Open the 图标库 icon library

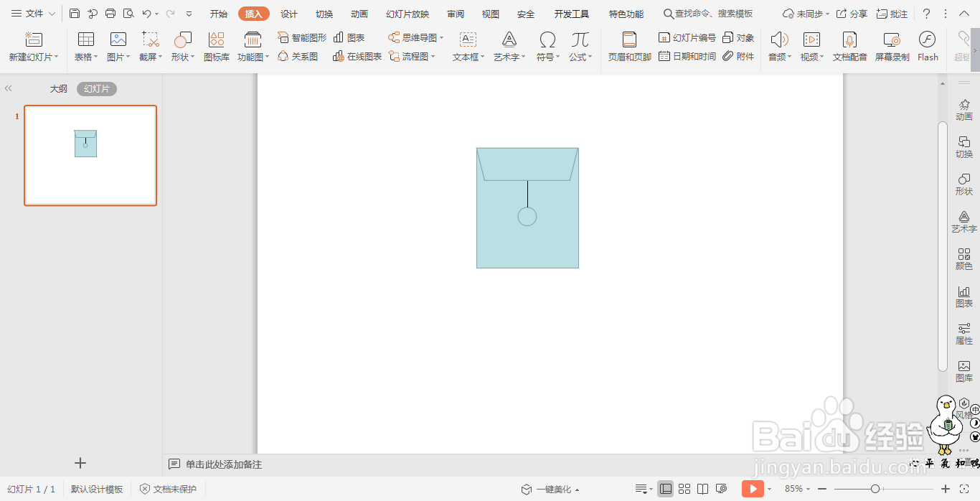(x=217, y=47)
